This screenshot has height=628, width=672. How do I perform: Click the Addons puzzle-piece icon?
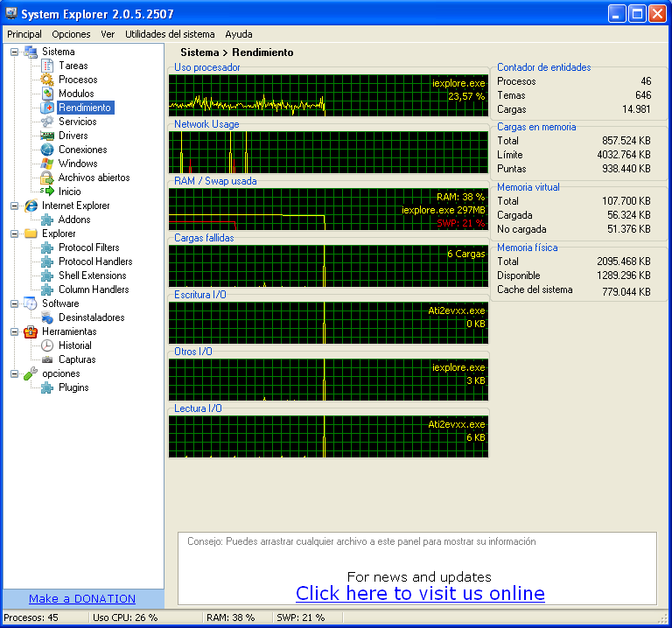click(47, 220)
